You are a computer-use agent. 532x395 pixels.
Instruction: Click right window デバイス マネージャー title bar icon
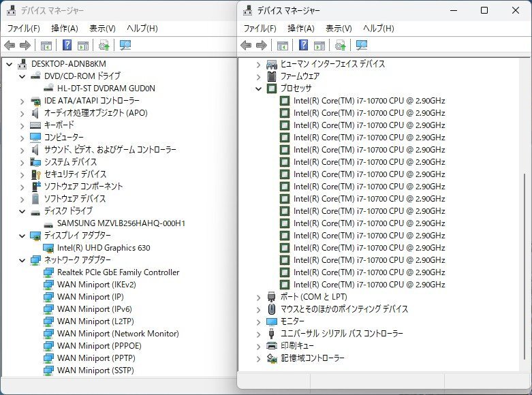pos(248,10)
